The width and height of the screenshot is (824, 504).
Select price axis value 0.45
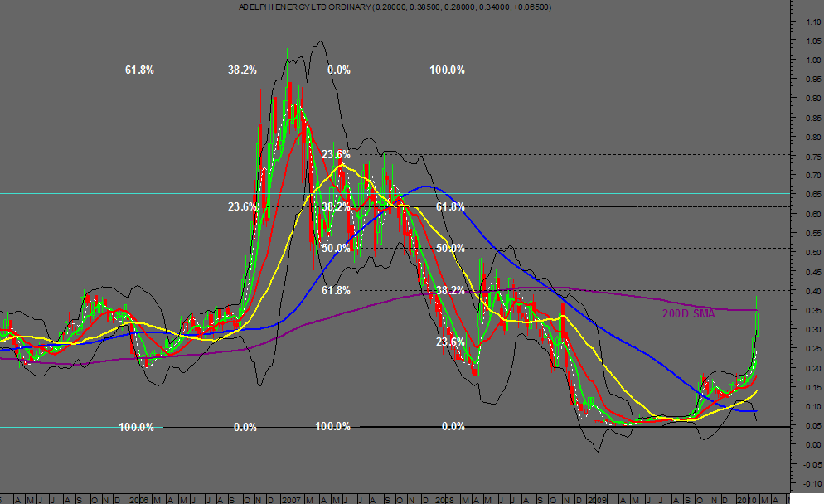coord(813,272)
